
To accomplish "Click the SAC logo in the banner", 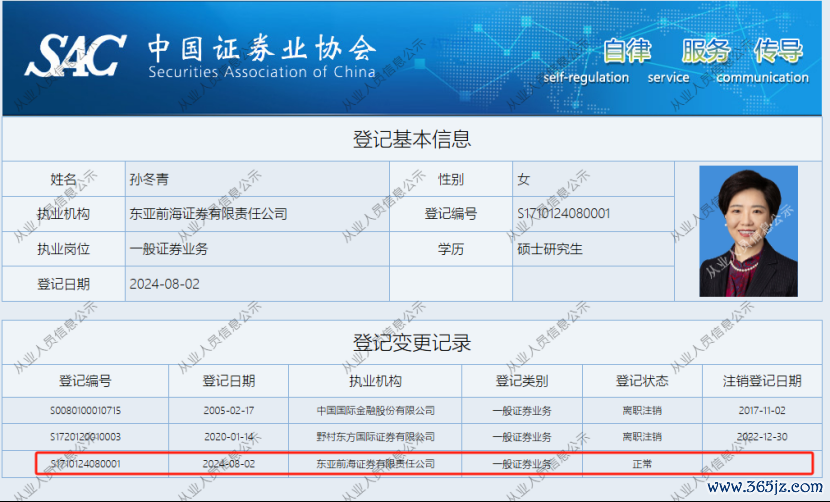I will coord(75,55).
